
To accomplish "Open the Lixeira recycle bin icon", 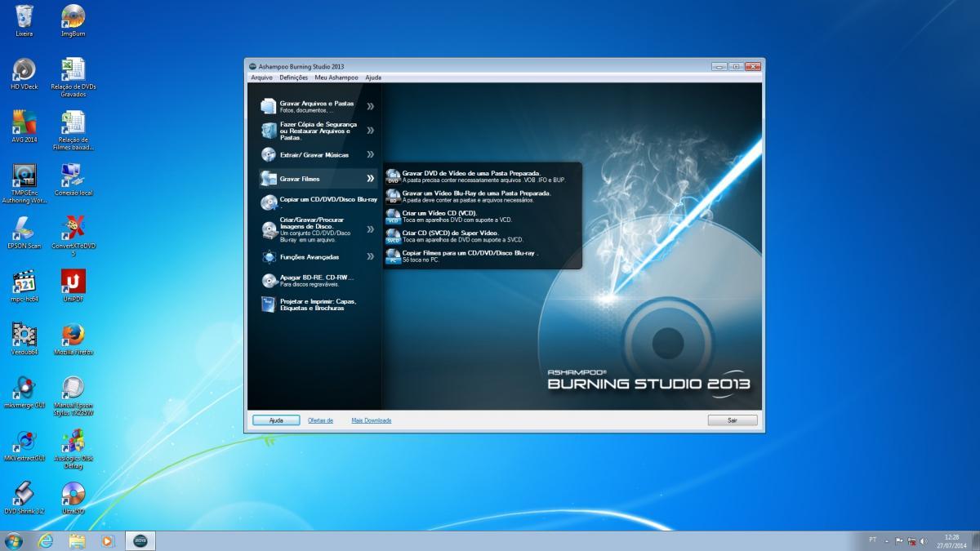I will pyautogui.click(x=24, y=16).
